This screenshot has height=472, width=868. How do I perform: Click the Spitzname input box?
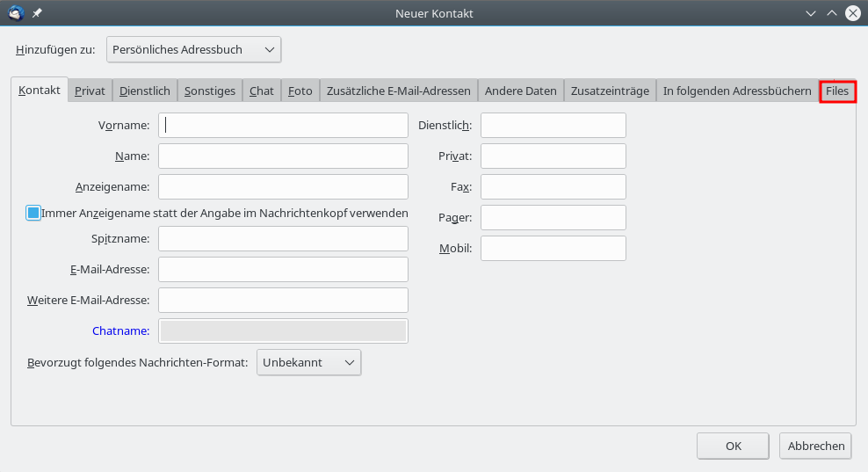[x=283, y=238]
